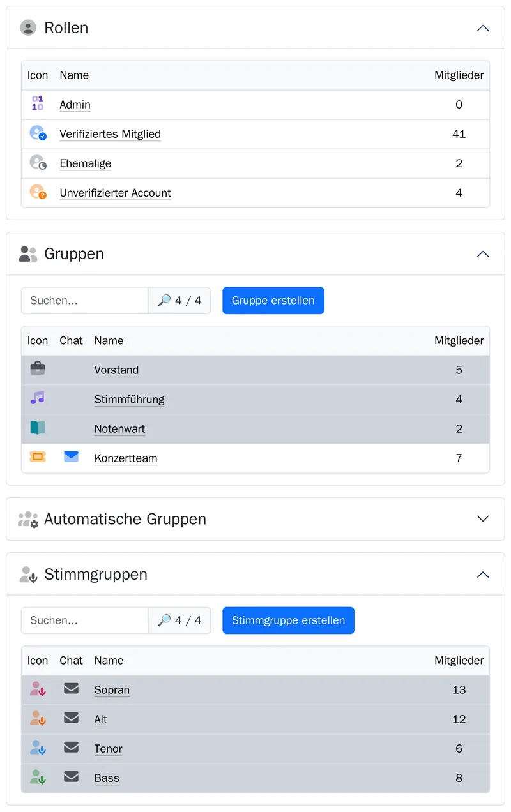Click Alt member count 12
The width and height of the screenshot is (511, 812).
coord(459,719)
